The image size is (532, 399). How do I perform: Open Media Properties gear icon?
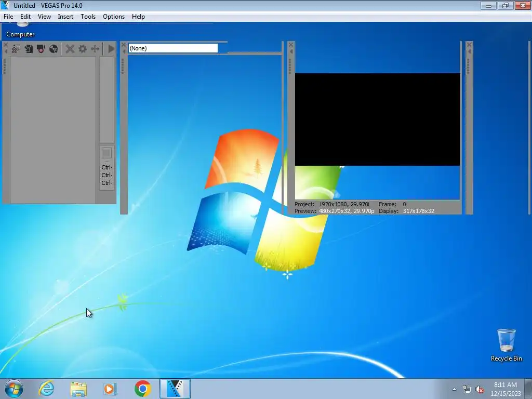(83, 49)
